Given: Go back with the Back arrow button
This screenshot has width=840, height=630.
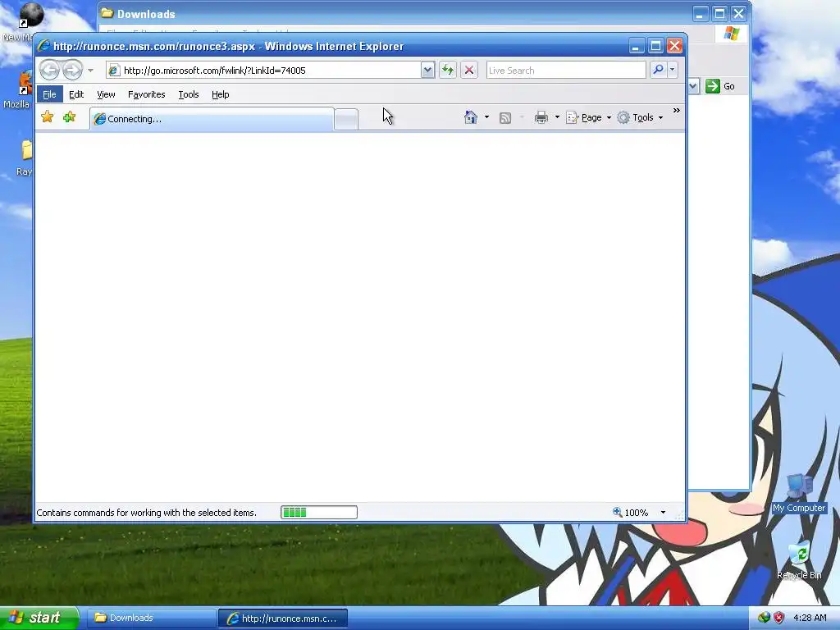Looking at the screenshot, I should click(x=49, y=70).
